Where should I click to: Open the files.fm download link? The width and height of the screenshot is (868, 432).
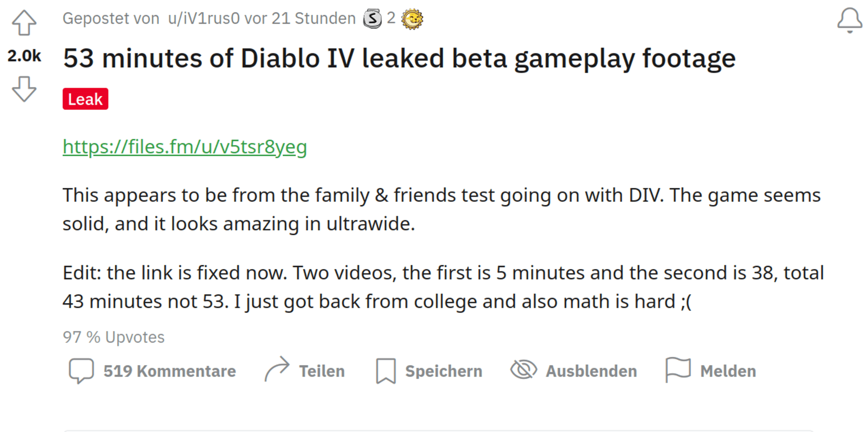[185, 147]
